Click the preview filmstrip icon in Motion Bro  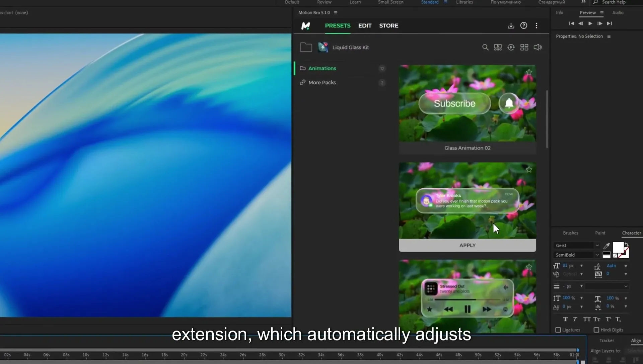point(498,47)
